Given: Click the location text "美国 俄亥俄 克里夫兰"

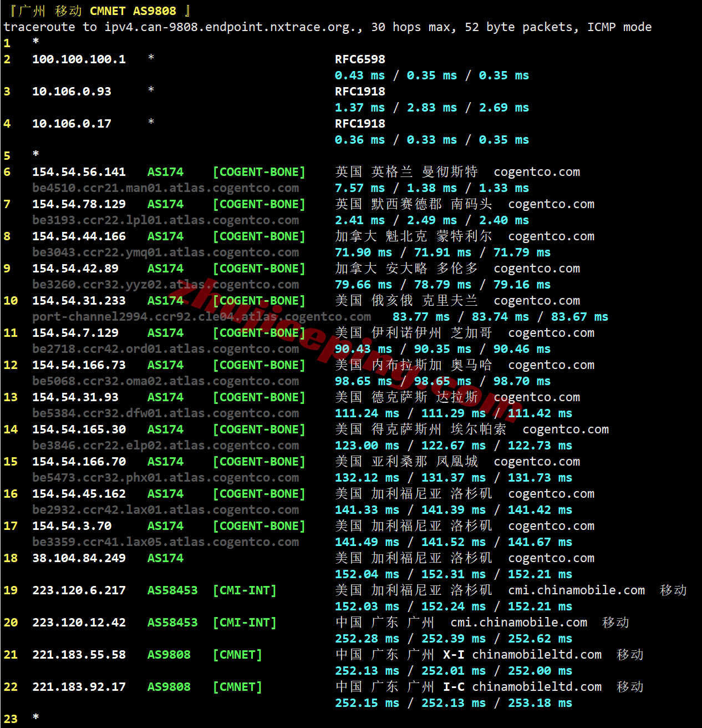Looking at the screenshot, I should click(406, 301).
